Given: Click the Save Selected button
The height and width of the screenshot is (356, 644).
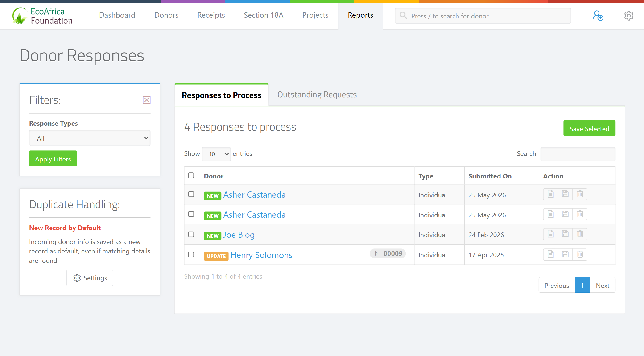Looking at the screenshot, I should click(x=589, y=128).
